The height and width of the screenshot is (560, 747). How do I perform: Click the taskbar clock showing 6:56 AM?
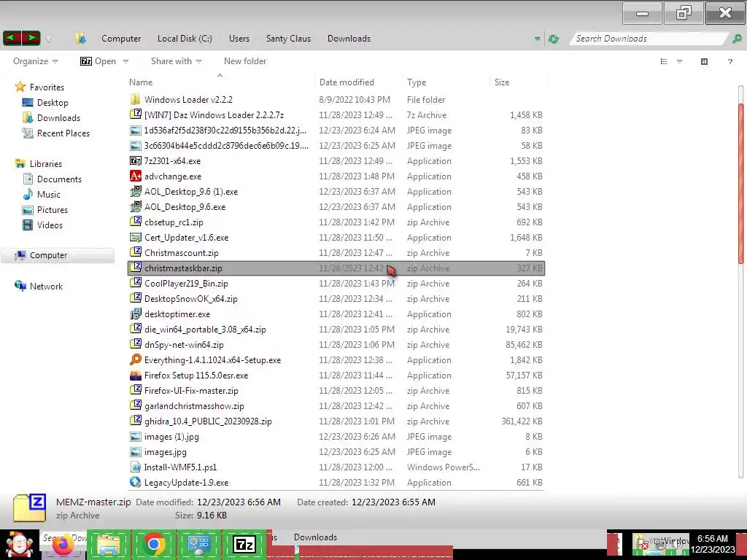point(712,544)
